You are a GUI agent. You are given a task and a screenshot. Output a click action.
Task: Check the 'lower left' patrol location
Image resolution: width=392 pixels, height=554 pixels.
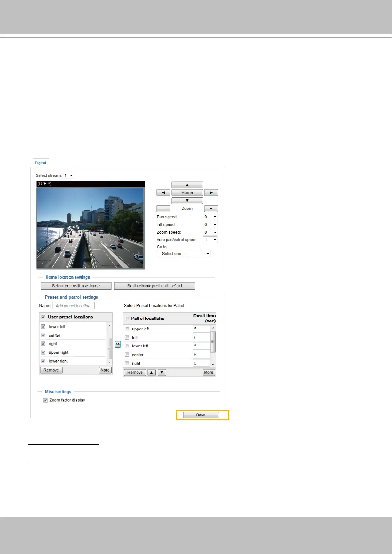point(127,346)
